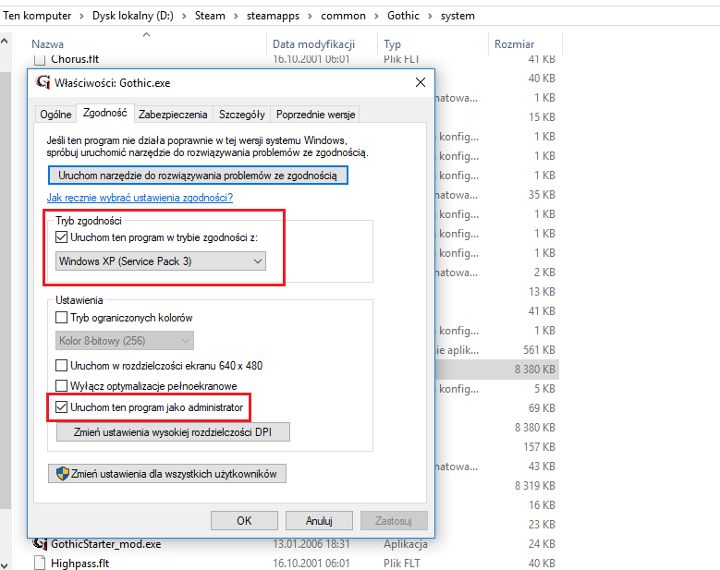Click the Gothic icon in Properties title bar
The height and width of the screenshot is (570, 720).
[43, 82]
